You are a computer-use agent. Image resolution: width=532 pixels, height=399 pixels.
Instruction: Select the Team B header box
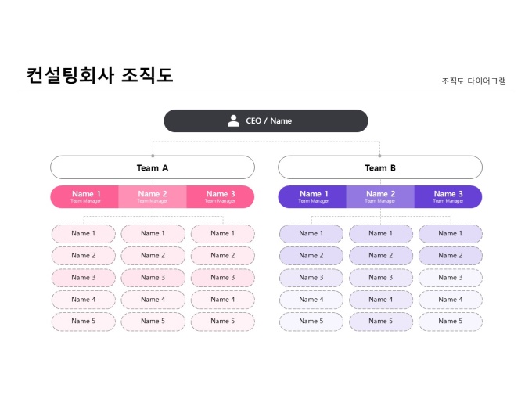click(x=380, y=167)
